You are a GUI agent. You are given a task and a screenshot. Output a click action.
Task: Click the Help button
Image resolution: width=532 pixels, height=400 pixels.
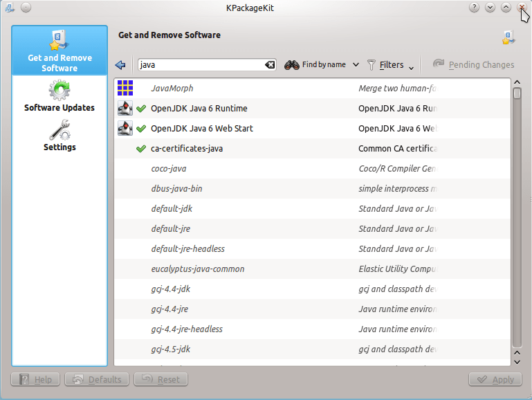coord(35,379)
